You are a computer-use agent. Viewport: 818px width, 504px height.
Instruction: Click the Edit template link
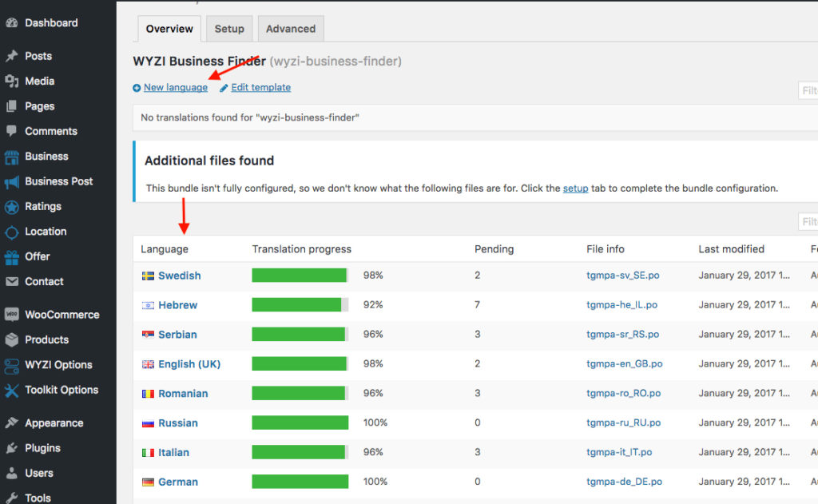260,88
